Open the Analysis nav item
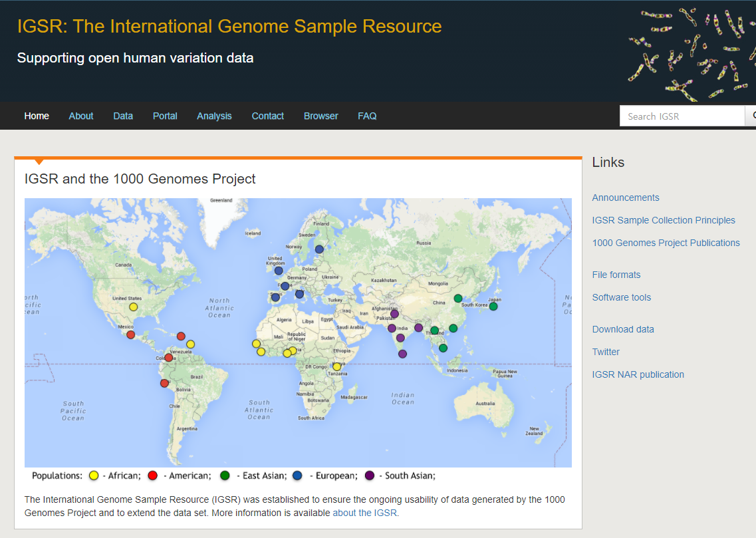Viewport: 756px width, 538px height. tap(214, 116)
